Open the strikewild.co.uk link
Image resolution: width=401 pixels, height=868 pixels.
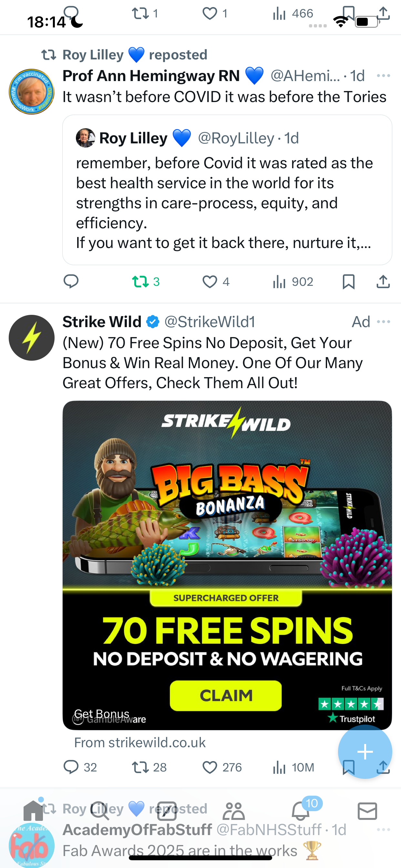[140, 743]
